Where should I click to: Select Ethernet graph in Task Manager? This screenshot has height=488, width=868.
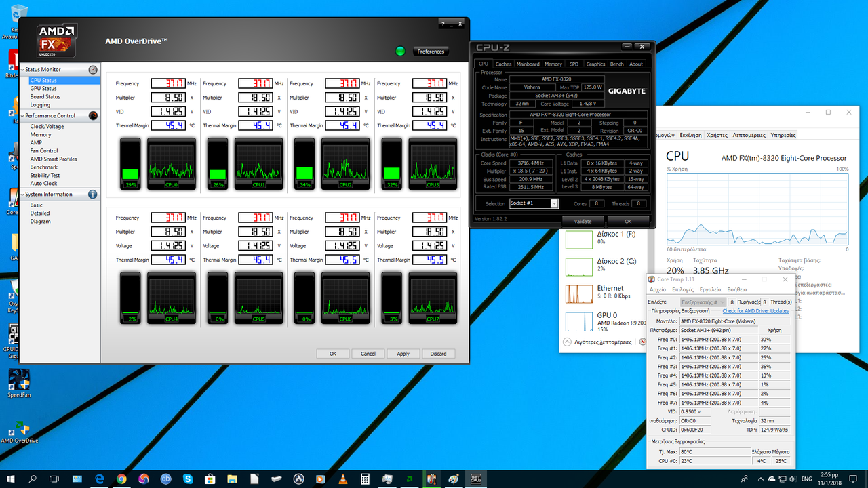(578, 293)
